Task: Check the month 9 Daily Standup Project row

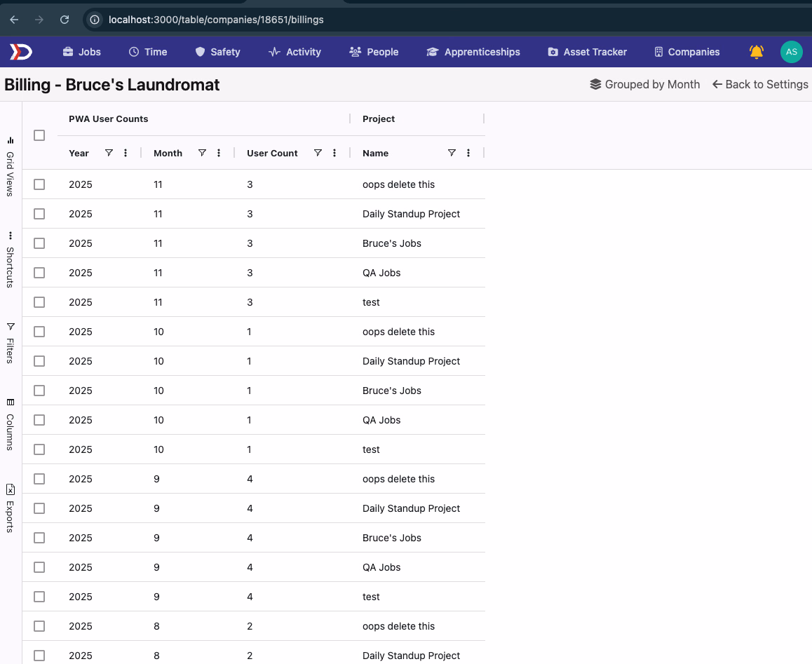Action: coord(39,508)
